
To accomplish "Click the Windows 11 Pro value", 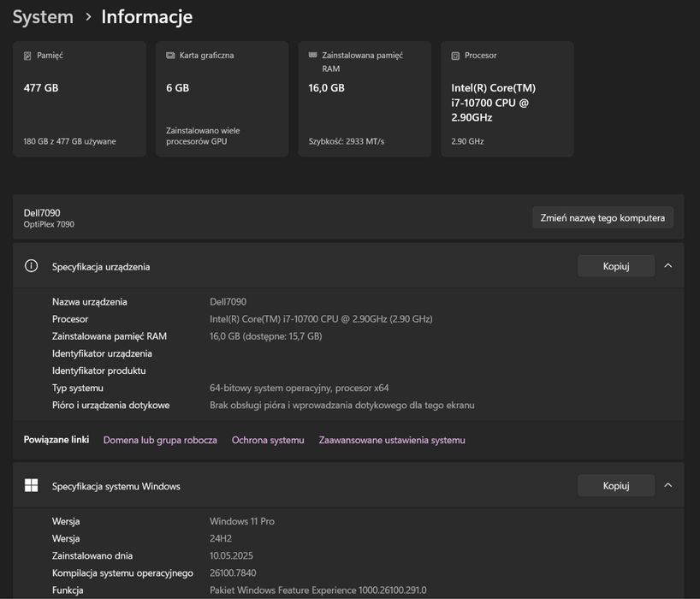I will [x=242, y=521].
